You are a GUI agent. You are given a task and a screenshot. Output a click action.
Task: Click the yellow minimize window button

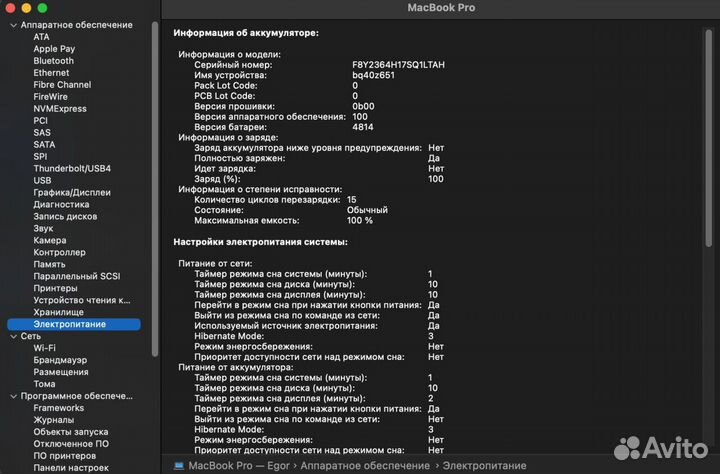[x=26, y=8]
